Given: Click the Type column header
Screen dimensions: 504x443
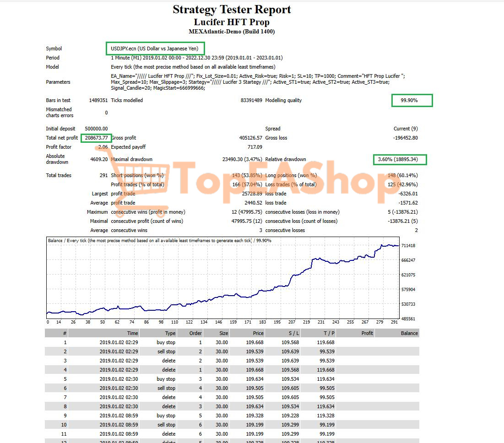Looking at the screenshot, I should click(170, 333).
